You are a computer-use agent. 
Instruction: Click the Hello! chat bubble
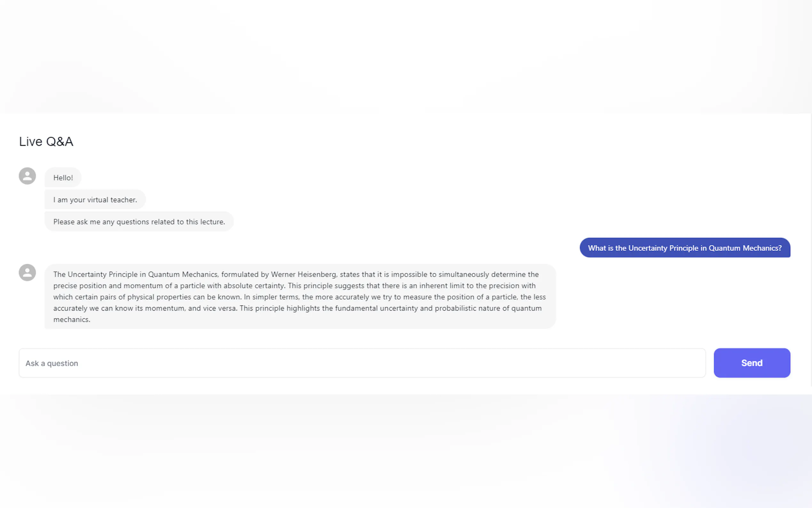click(x=63, y=178)
